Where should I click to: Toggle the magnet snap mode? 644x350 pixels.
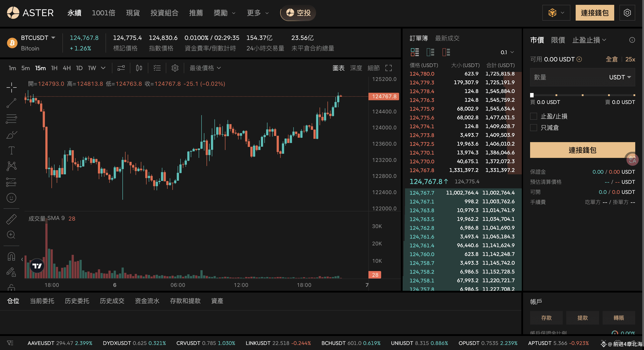[11, 256]
